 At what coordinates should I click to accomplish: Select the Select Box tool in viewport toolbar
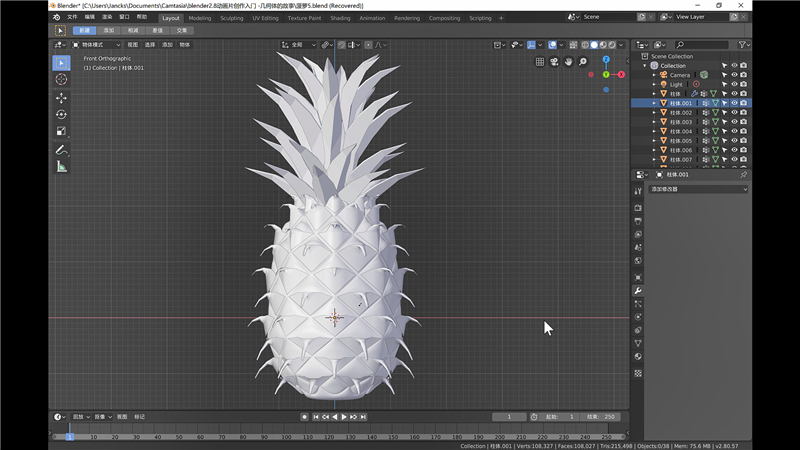click(x=61, y=63)
